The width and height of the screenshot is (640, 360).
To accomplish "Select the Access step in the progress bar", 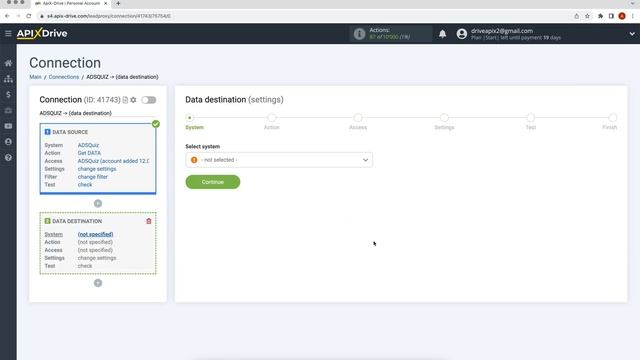I will tap(358, 118).
